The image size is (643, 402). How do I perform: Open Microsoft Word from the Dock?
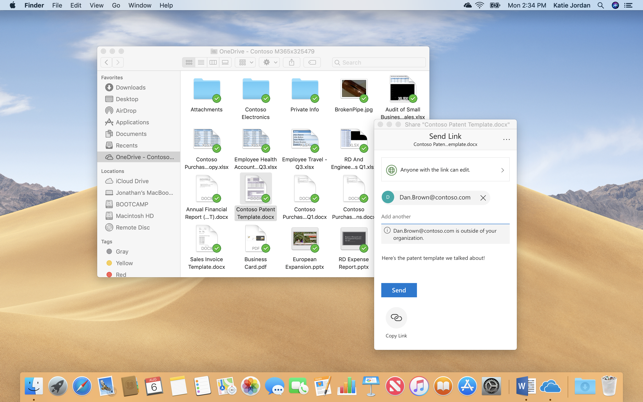526,386
